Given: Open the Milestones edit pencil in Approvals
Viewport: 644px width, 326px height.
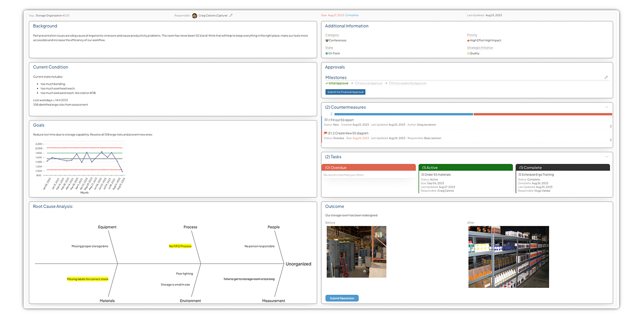Looking at the screenshot, I should click(x=606, y=77).
